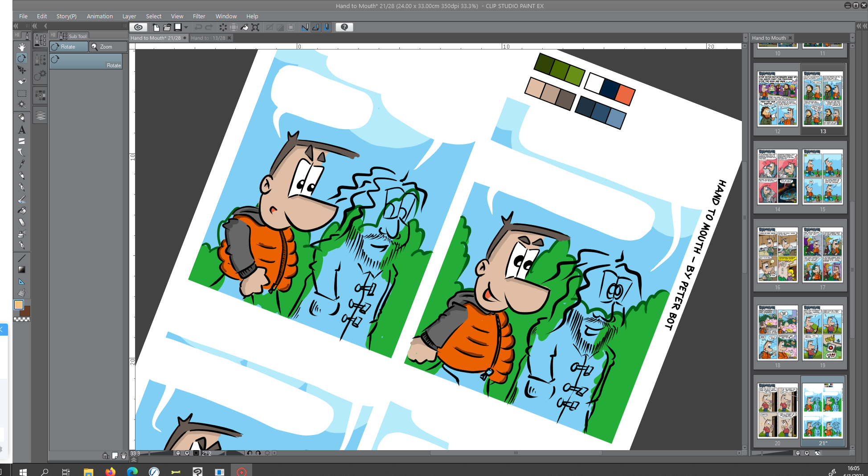Open Windows Start menu

23,472
